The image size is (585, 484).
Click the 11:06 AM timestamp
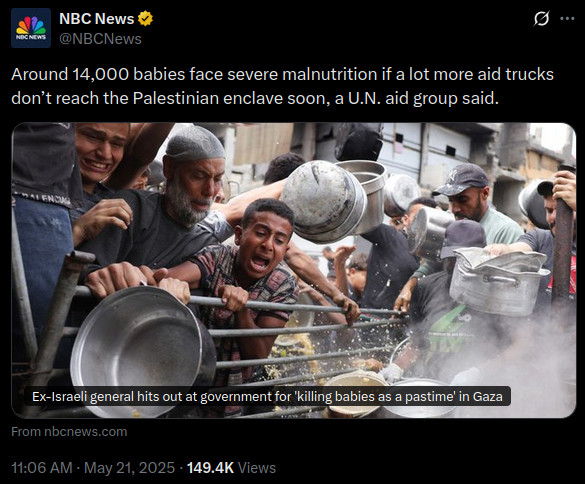[x=42, y=468]
